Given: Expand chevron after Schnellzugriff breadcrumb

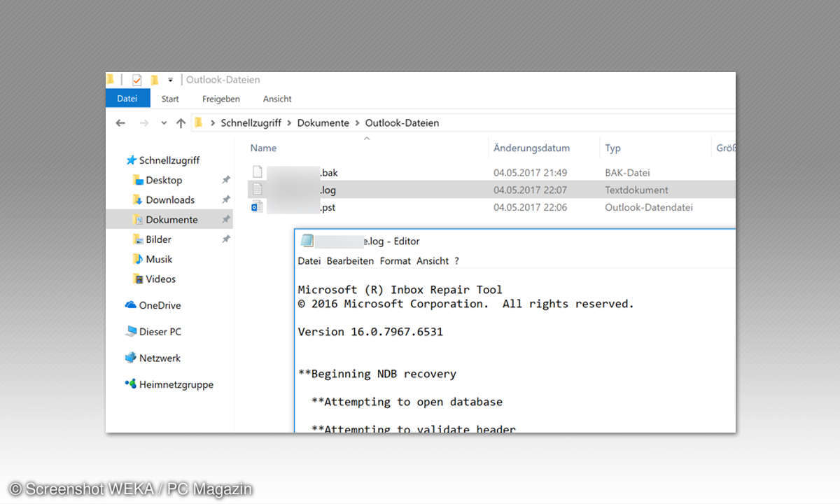Looking at the screenshot, I should tap(289, 122).
